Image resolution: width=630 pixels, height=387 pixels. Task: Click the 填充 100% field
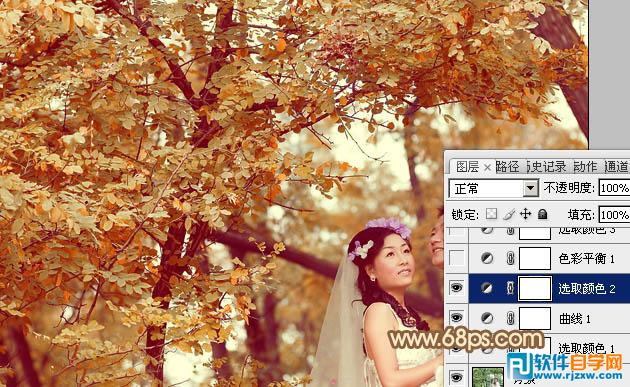(614, 215)
